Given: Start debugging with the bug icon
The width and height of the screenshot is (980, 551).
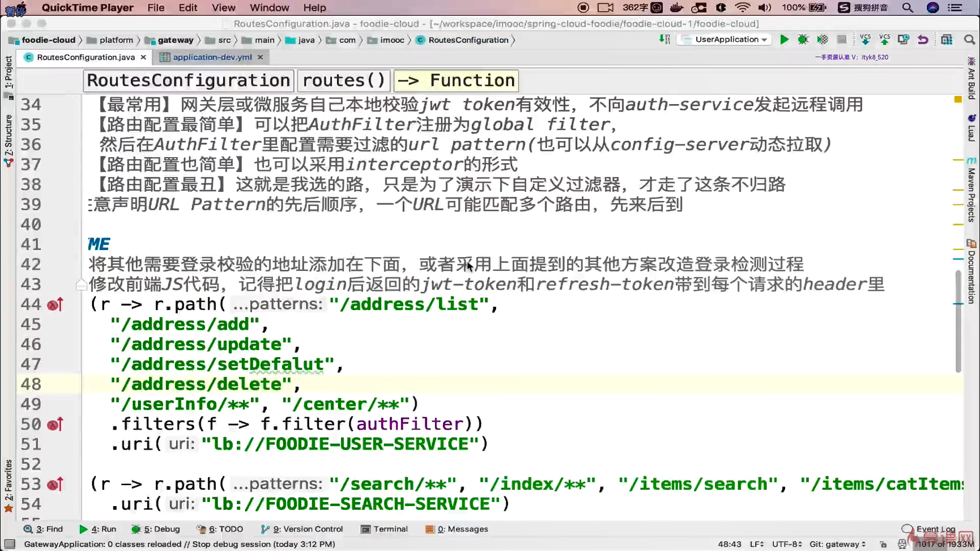Looking at the screenshot, I should click(x=803, y=40).
